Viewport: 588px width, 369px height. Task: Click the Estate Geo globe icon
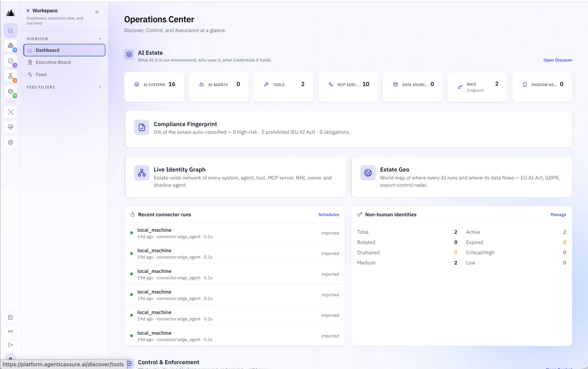click(x=368, y=173)
